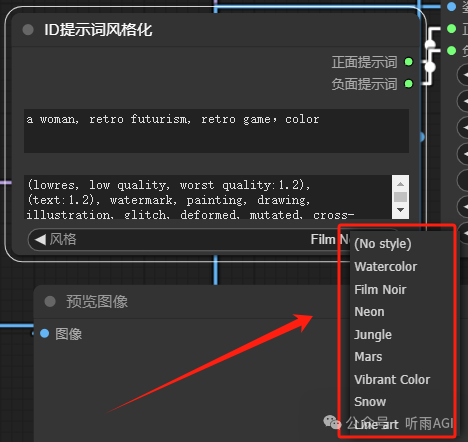
Task: Pick the Vibrant Color style
Action: (x=392, y=379)
